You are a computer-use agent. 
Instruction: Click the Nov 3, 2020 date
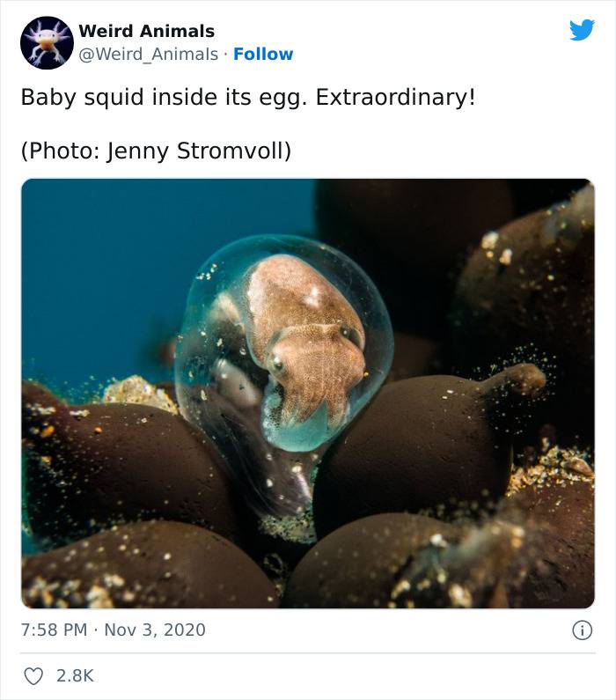[155, 630]
